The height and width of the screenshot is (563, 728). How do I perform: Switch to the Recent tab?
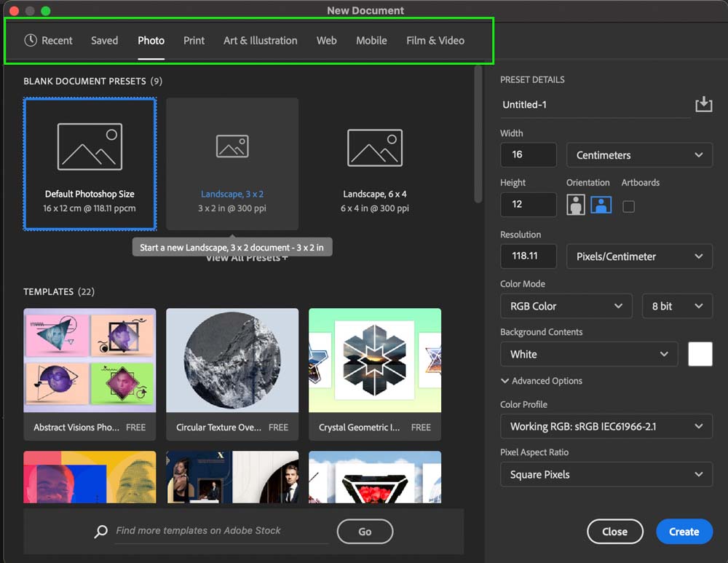tap(48, 40)
